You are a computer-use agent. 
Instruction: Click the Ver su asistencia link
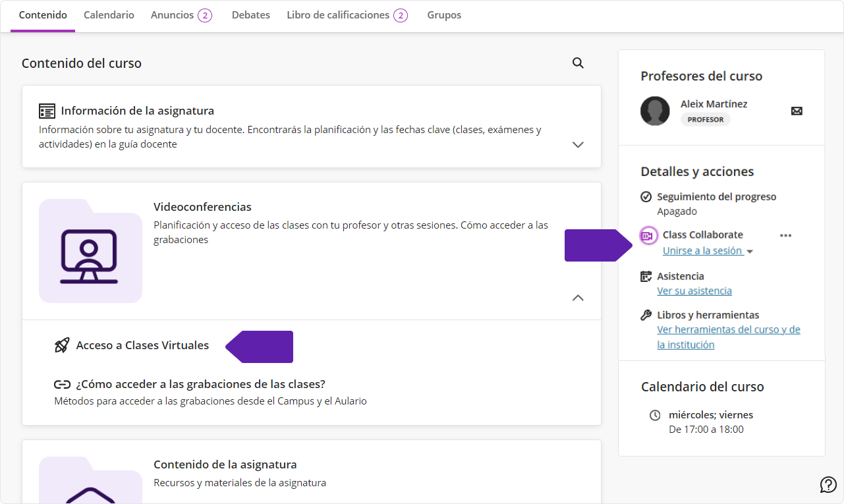(694, 291)
